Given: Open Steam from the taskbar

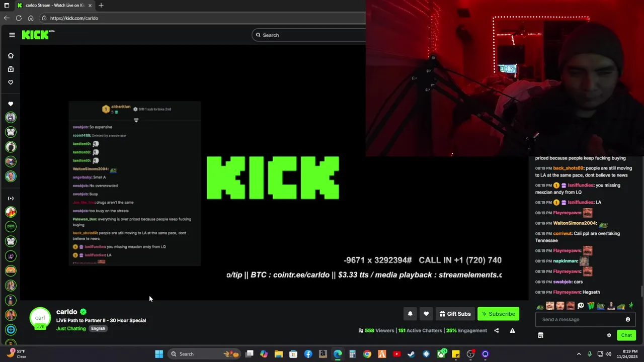Looking at the screenshot, I should 411,354.
